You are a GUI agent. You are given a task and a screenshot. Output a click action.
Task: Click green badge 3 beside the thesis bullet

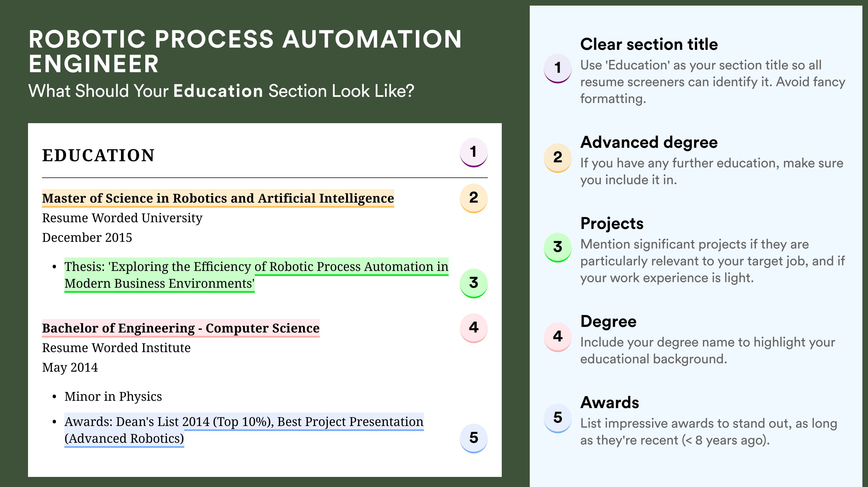(473, 283)
